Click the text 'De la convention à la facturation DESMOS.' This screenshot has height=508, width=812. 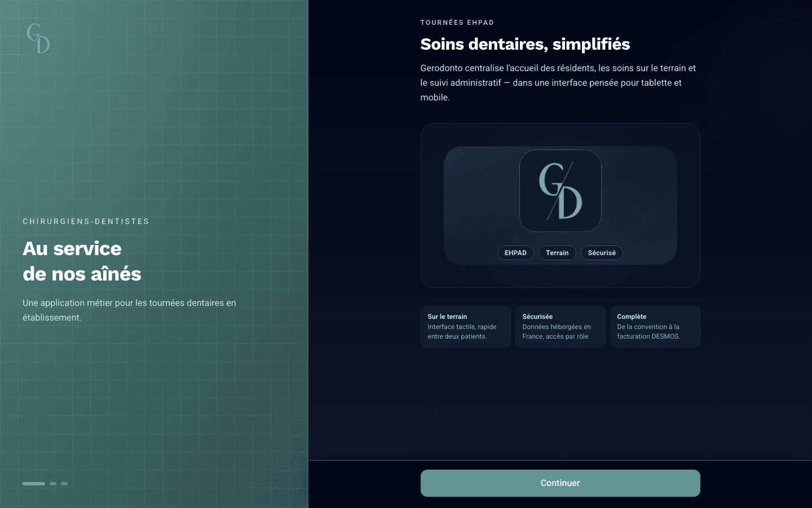pos(648,331)
